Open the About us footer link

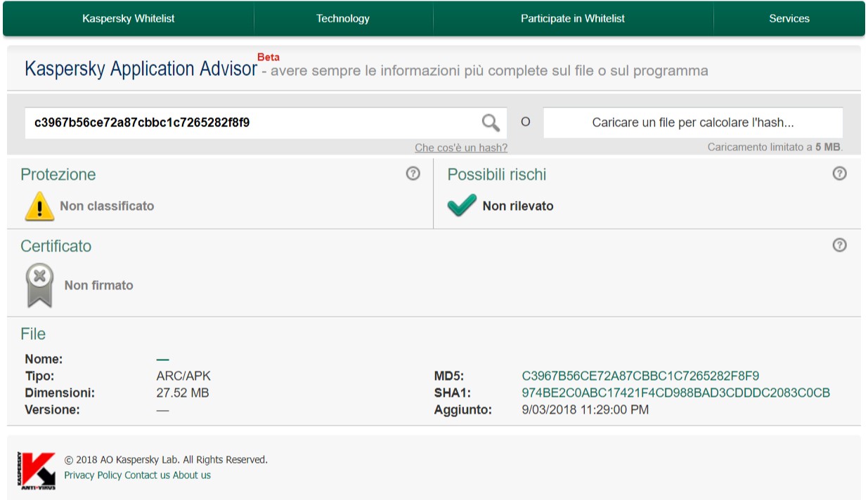coord(192,475)
